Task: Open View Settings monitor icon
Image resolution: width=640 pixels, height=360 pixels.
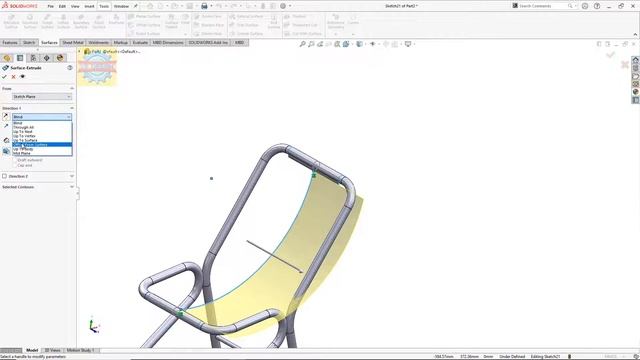Action: click(408, 44)
